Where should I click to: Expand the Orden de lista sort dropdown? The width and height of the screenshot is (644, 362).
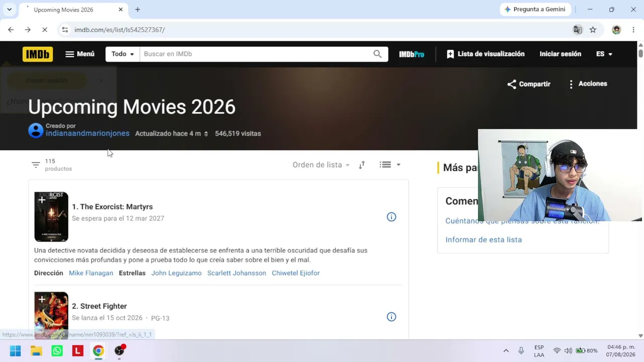tap(321, 165)
